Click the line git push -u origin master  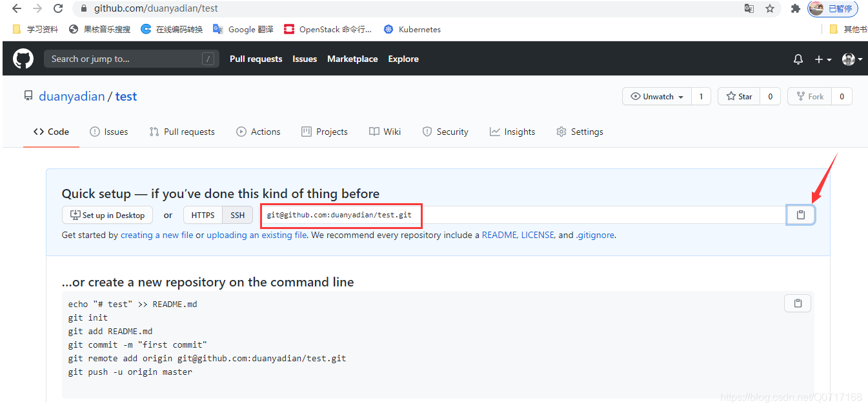130,372
